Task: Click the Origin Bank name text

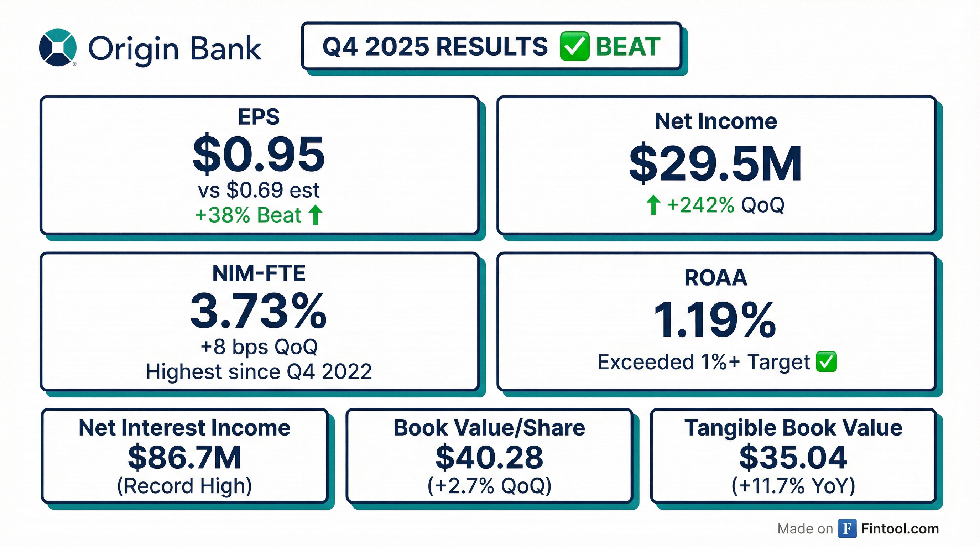Action: pyautogui.click(x=174, y=50)
